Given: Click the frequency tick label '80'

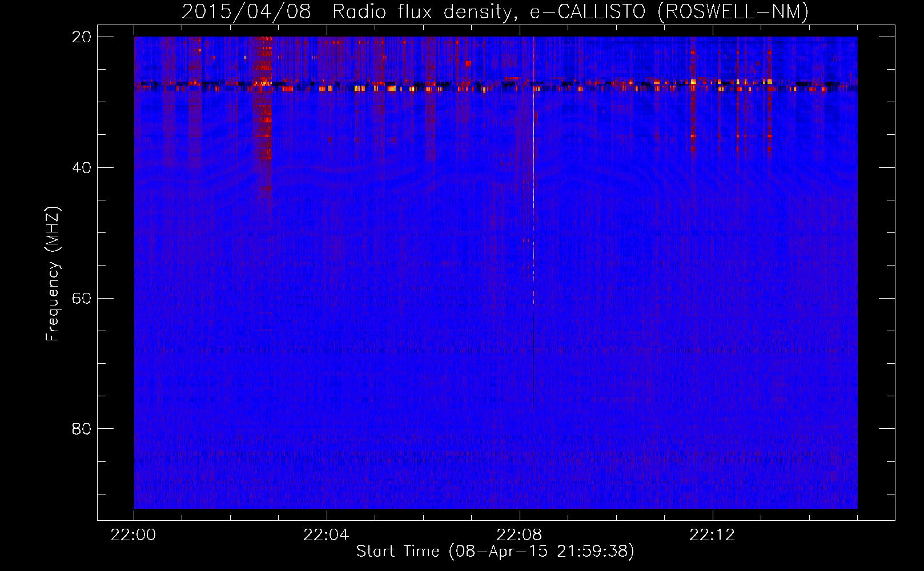Looking at the screenshot, I should [x=82, y=429].
